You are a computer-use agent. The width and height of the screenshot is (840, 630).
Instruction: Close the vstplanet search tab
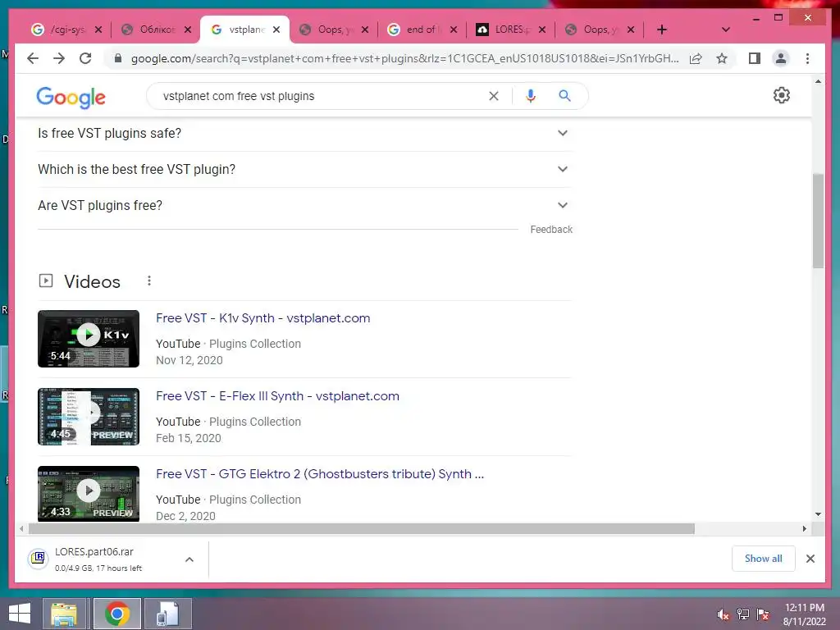[x=276, y=30]
